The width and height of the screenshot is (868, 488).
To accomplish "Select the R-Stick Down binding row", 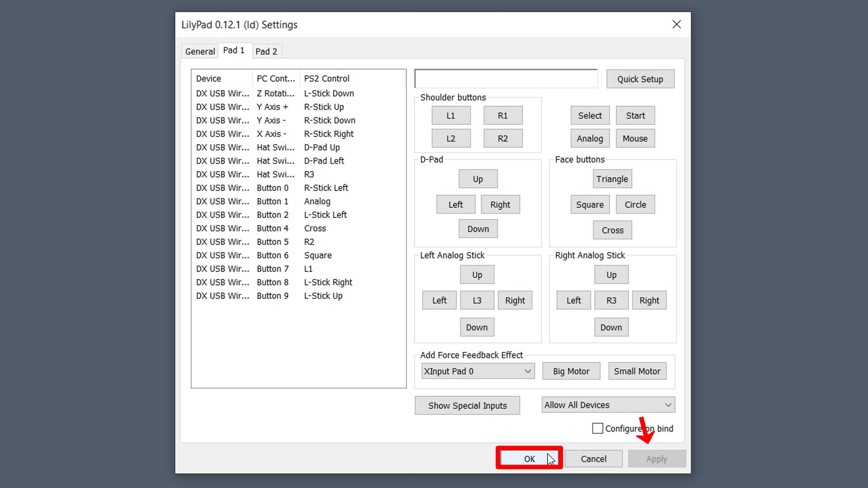I will (x=298, y=121).
